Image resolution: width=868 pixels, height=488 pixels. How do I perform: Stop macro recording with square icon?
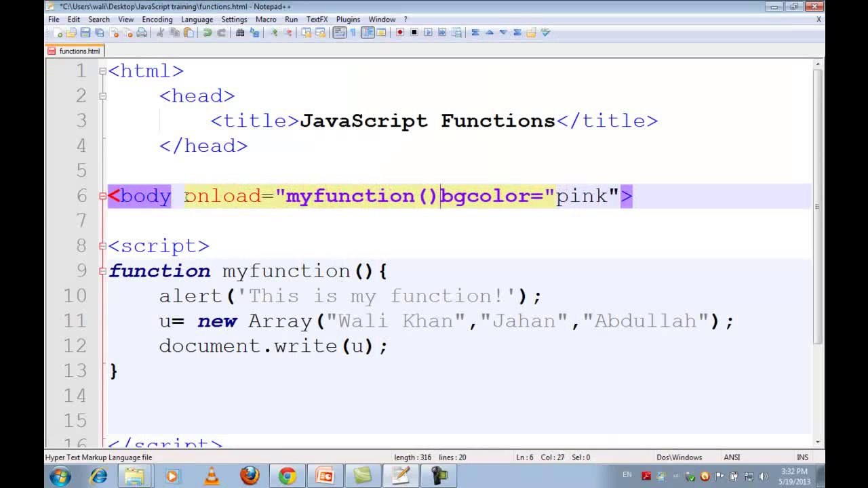[414, 33]
